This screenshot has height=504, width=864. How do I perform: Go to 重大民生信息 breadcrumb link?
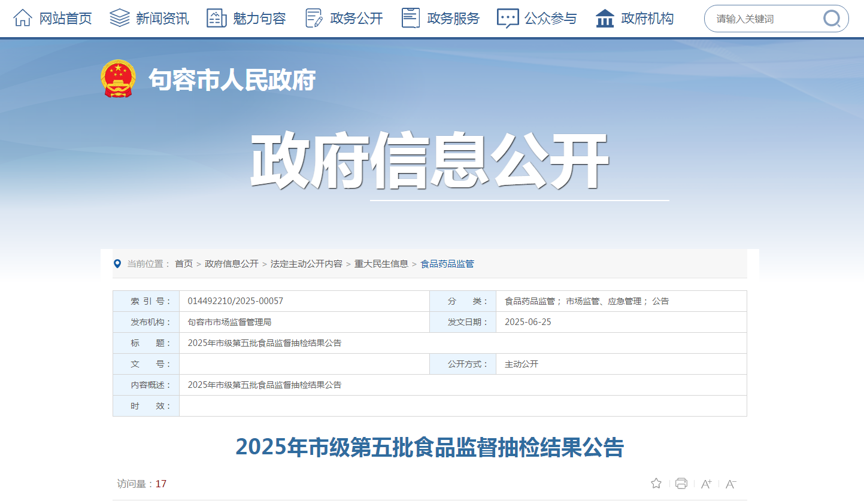click(x=381, y=263)
